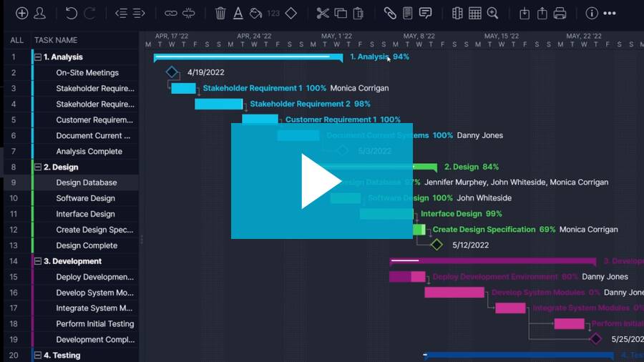The height and width of the screenshot is (362, 644).
Task: Open the paint bucket fill color tool
Action: point(255,13)
